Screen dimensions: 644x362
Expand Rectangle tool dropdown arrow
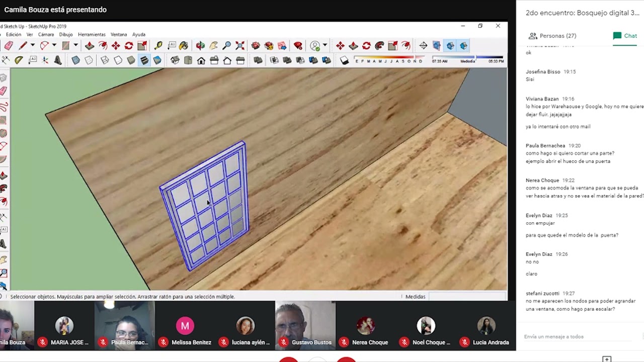click(75, 46)
